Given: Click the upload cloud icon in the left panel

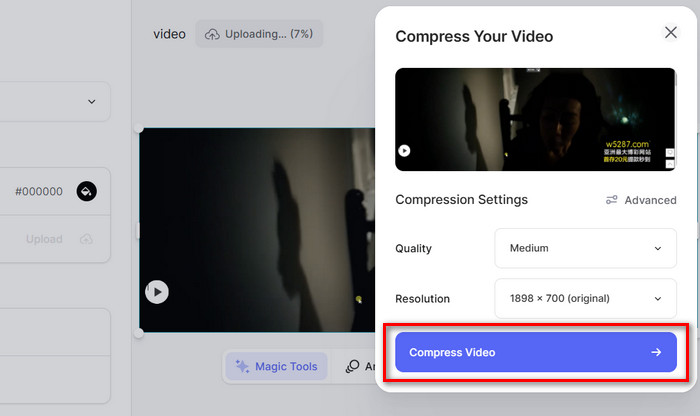Looking at the screenshot, I should pyautogui.click(x=86, y=239).
